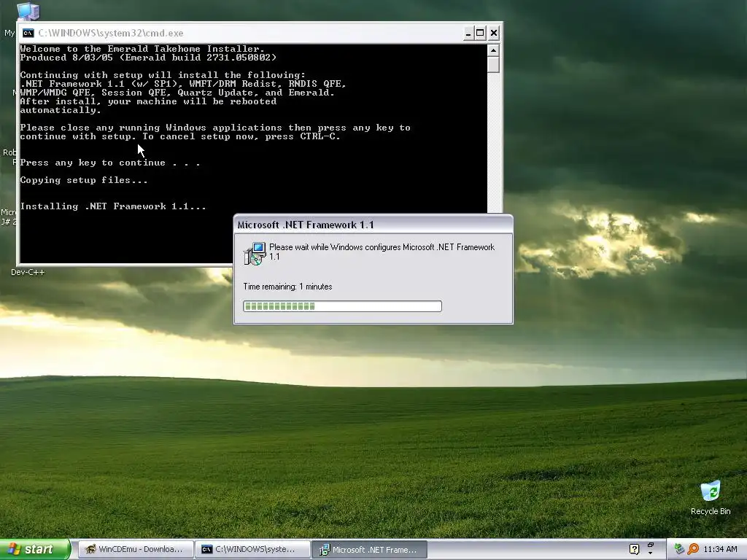Switch to cmd.exe taskbar button
Image resolution: width=747 pixels, height=560 pixels.
pyautogui.click(x=252, y=550)
